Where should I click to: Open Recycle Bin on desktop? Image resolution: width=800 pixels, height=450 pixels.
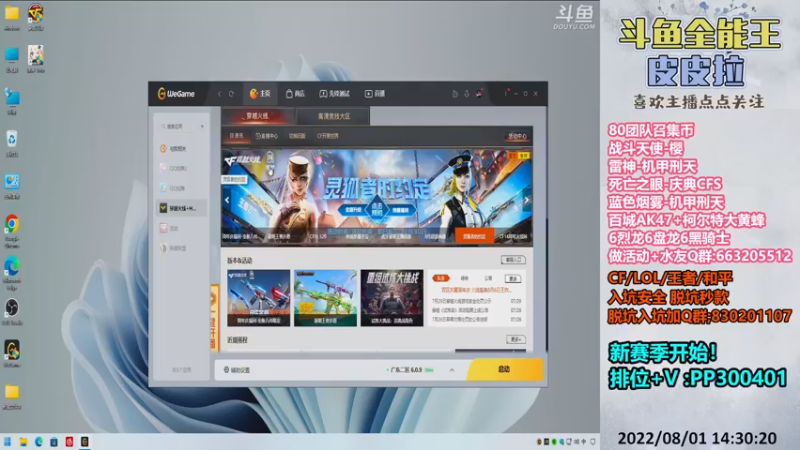click(12, 144)
